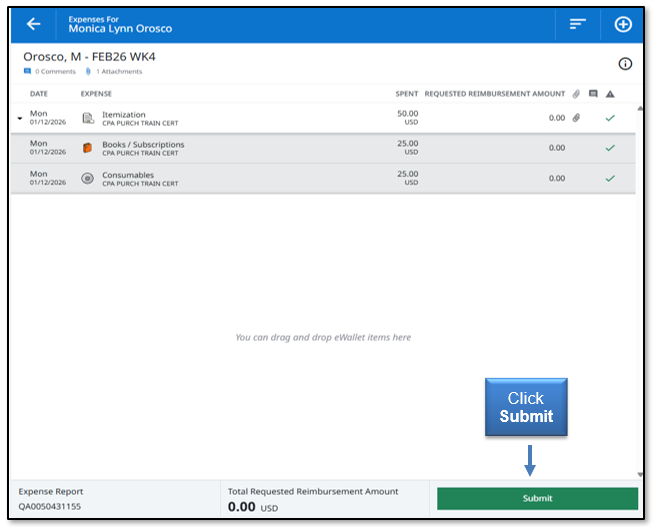Click the Books / Subscriptions orange icon
658x527 pixels.
coord(88,148)
